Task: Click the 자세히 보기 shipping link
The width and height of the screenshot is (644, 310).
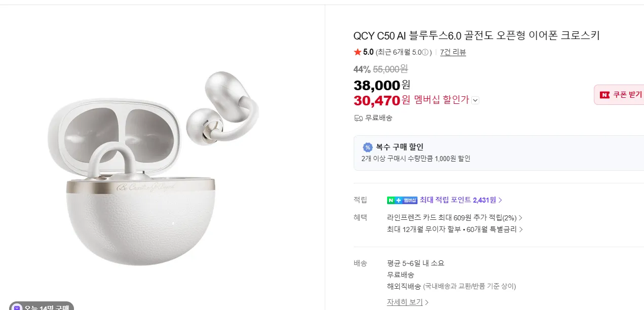Action: [407, 302]
